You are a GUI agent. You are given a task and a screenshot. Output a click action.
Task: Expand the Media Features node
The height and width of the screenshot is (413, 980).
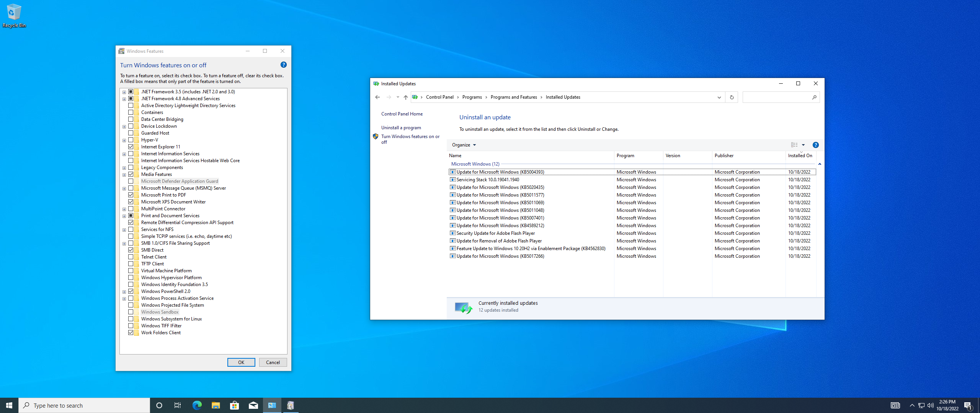point(124,175)
